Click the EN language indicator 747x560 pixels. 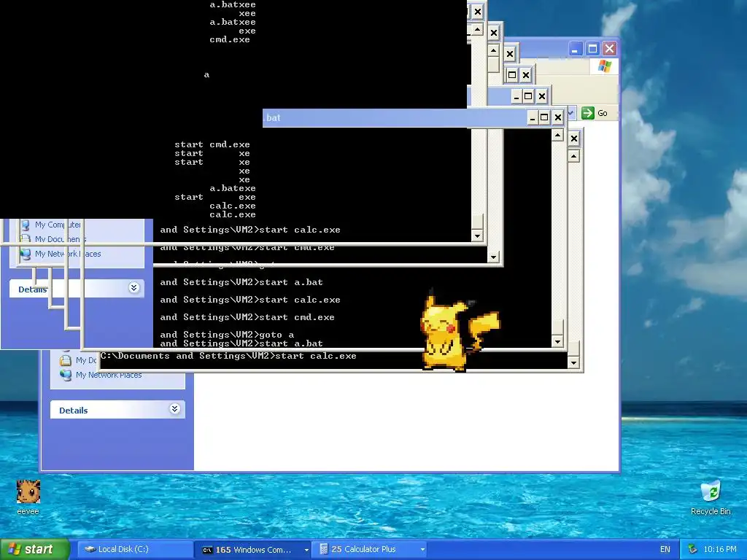665,550
